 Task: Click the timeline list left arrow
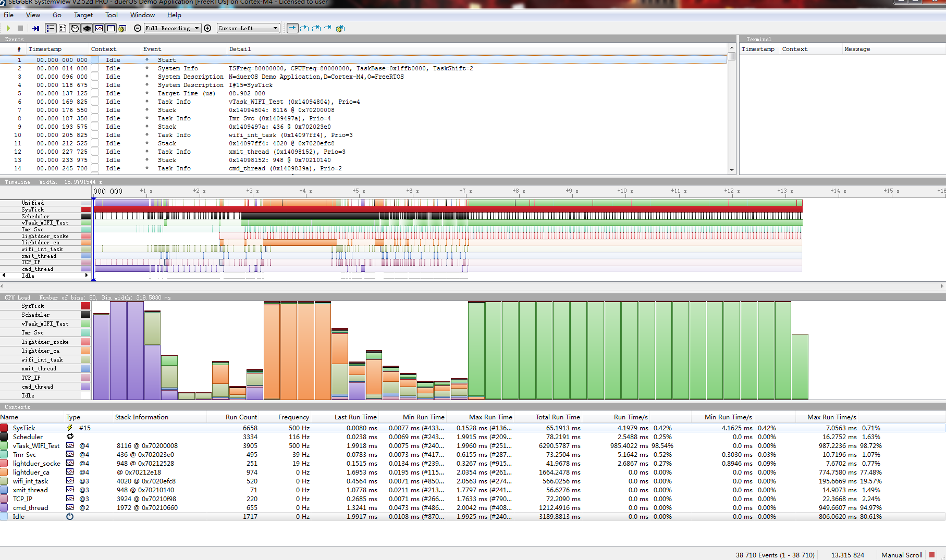(4, 275)
